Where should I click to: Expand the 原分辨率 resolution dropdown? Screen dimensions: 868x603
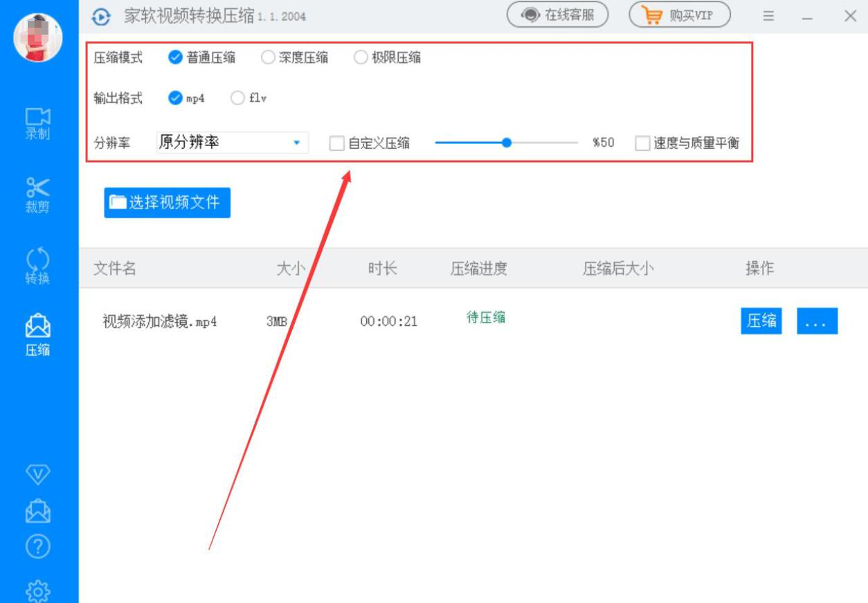point(232,143)
